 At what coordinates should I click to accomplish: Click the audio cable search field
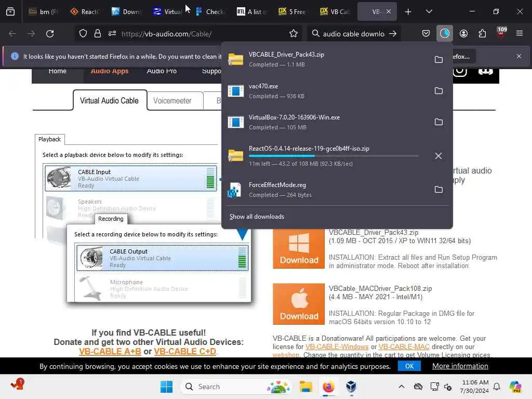[x=353, y=34]
